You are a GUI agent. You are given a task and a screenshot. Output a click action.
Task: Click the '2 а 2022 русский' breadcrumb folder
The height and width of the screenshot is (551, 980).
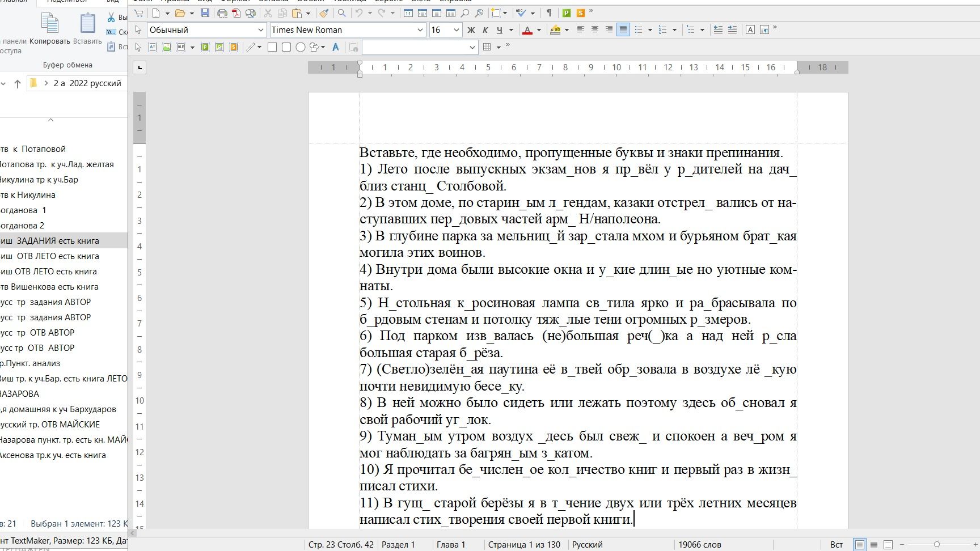click(87, 83)
